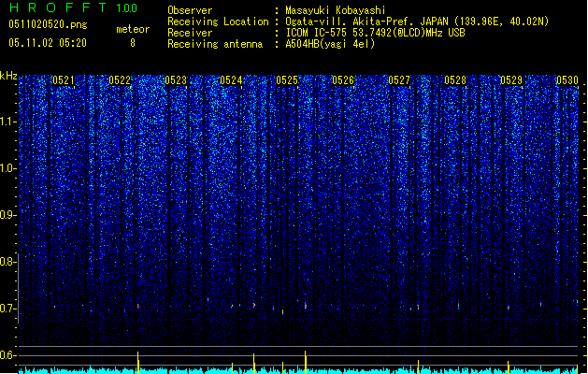
Task: Click the Ogata-vill. Akita-Pref. JAPAN location text
Action: tap(417, 22)
